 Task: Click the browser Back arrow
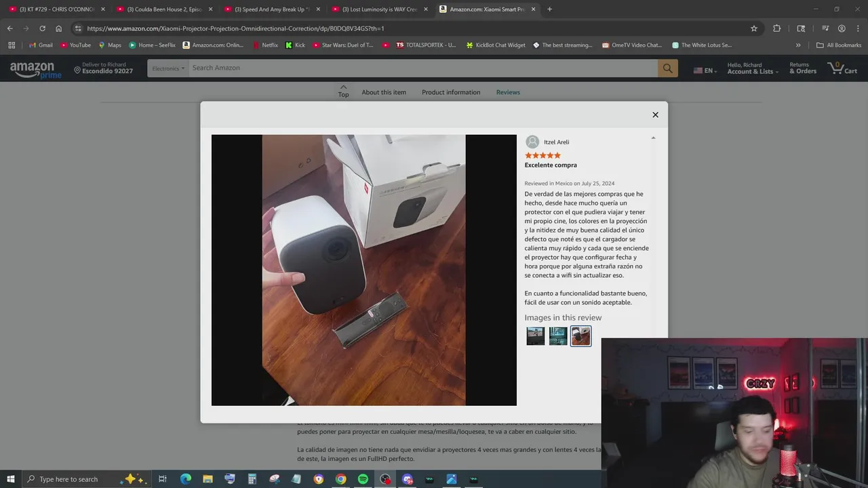click(9, 28)
